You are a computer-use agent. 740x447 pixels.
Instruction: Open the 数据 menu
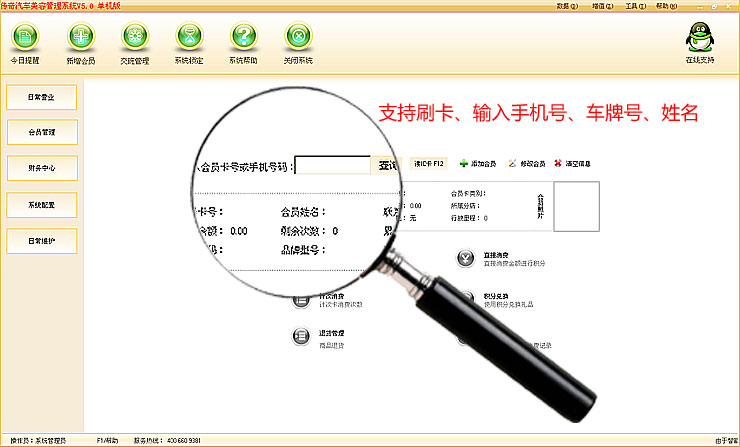567,6
